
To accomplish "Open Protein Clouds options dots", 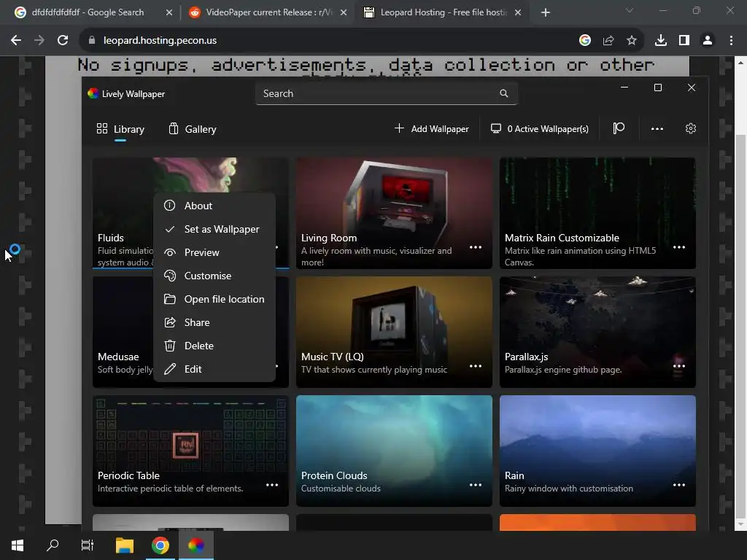I will tap(476, 485).
